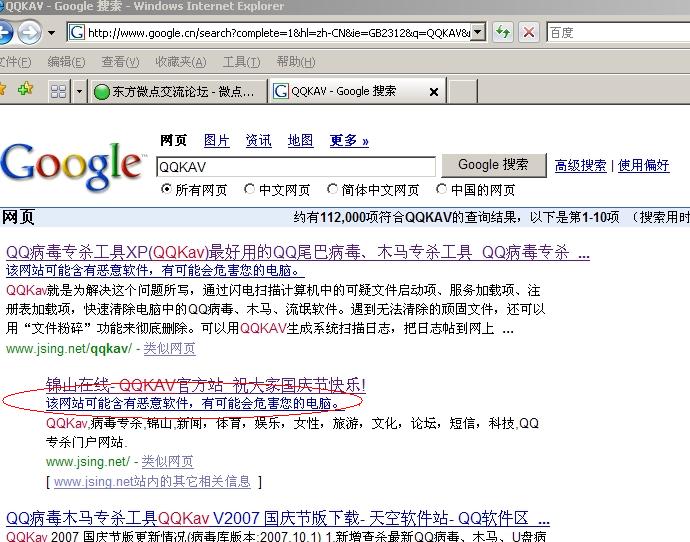Open the 工具(T) menu
The width and height of the screenshot is (690, 542).
(x=241, y=62)
